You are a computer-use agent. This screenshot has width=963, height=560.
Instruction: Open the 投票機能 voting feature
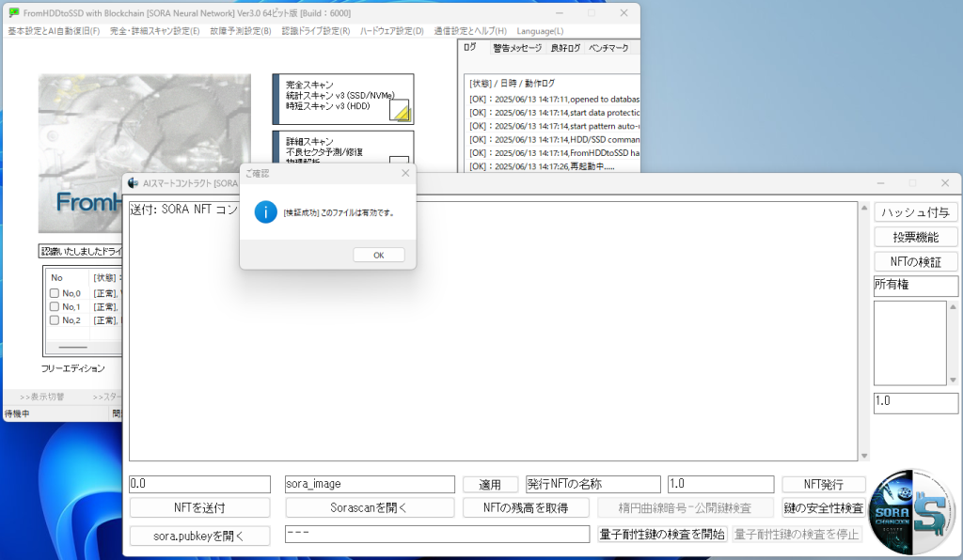click(916, 238)
